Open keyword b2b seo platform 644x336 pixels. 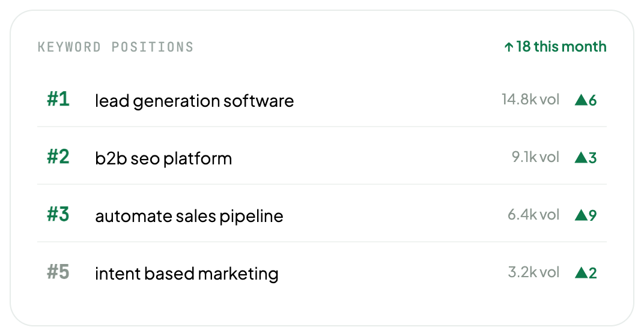[163, 159]
